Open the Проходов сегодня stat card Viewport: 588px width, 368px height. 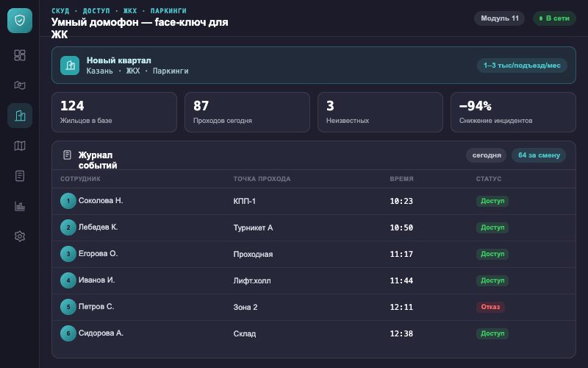247,113
